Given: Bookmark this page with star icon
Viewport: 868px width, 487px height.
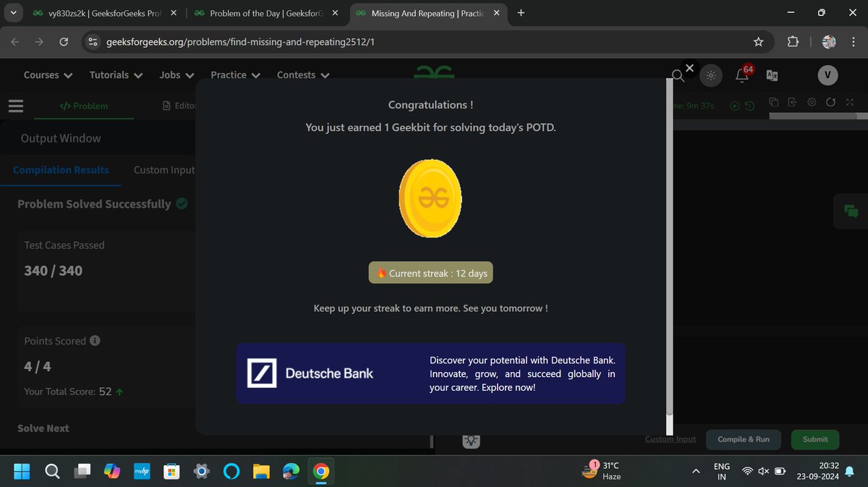Looking at the screenshot, I should [x=758, y=42].
